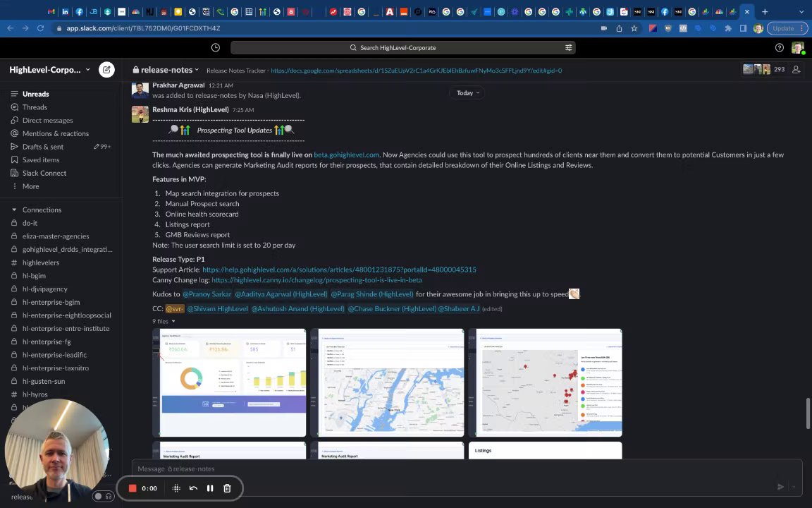Go back in the browser

11,28
